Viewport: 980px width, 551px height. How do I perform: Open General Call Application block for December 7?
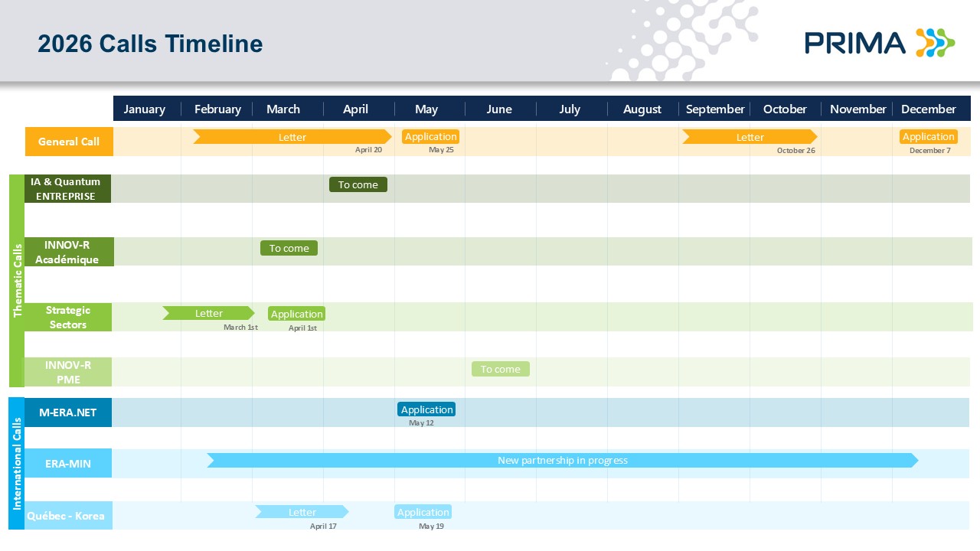(928, 137)
